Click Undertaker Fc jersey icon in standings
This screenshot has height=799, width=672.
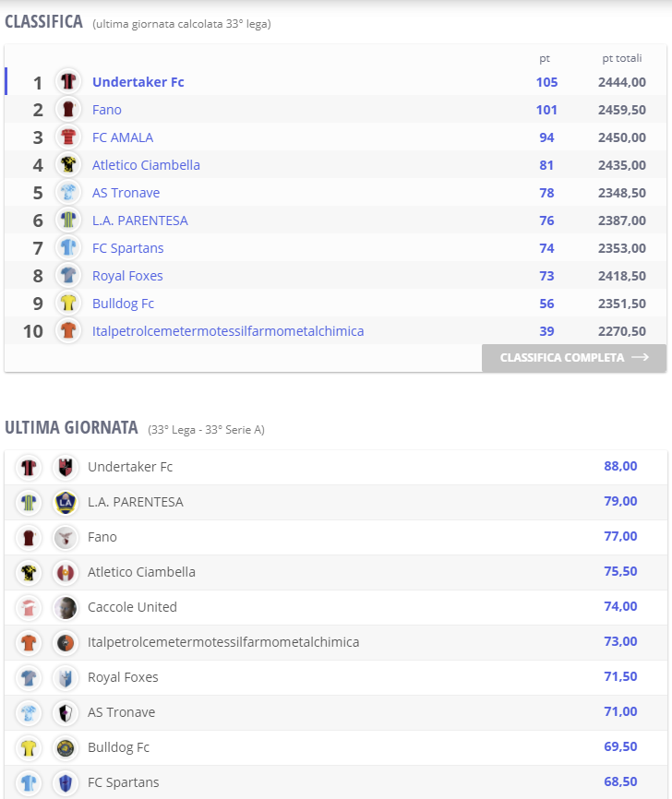pyautogui.click(x=68, y=81)
